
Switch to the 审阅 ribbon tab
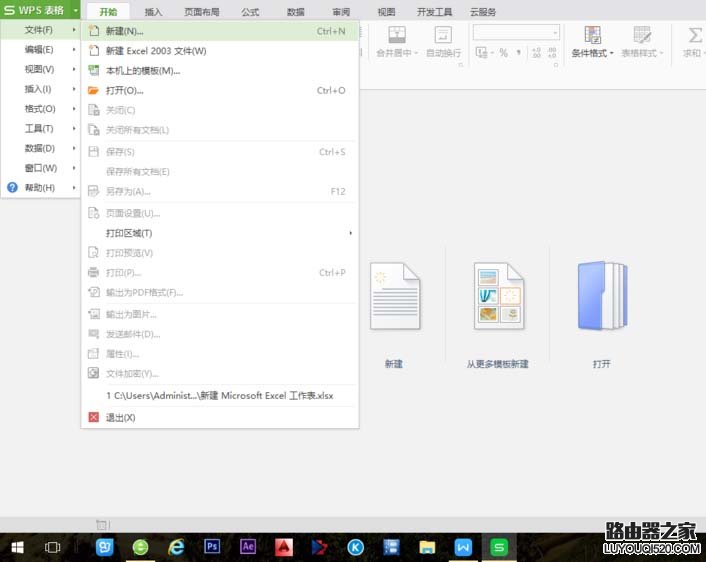[x=341, y=12]
